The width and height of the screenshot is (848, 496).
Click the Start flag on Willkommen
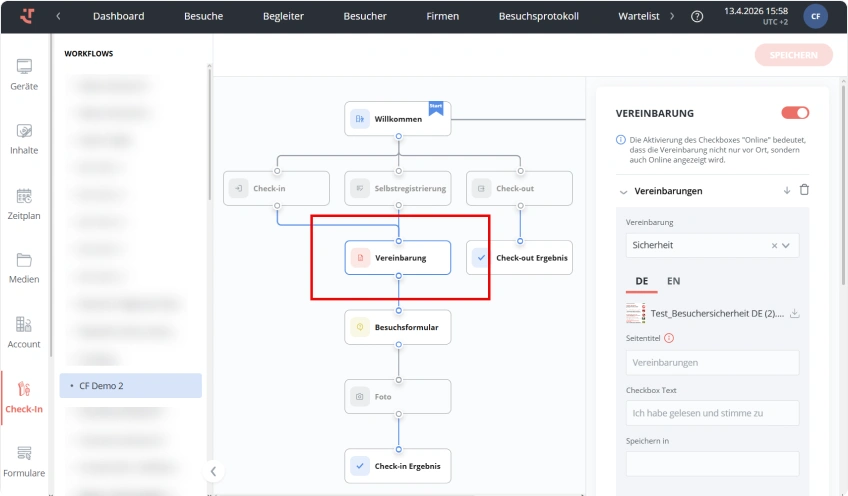436,108
